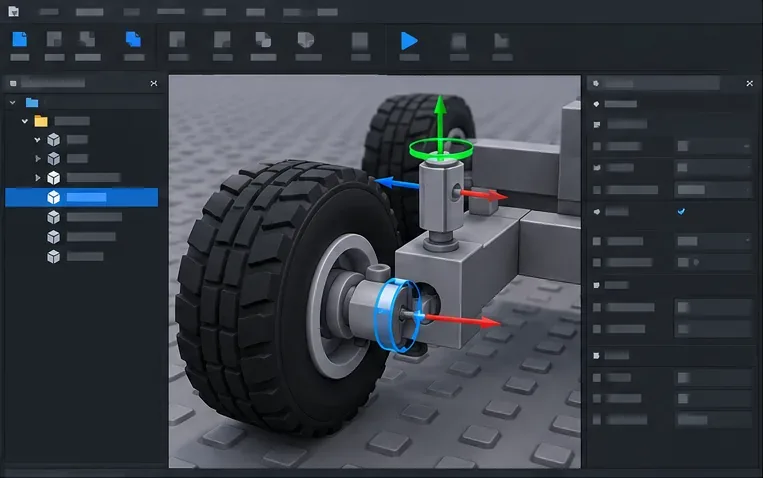Viewport: 763px width, 478px height.
Task: Click the properties panel header icon
Action: tap(596, 83)
